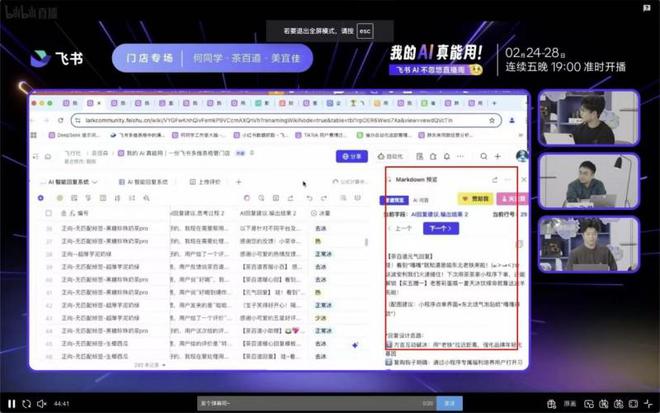Click the purple add-record toolbar icon

[41, 198]
